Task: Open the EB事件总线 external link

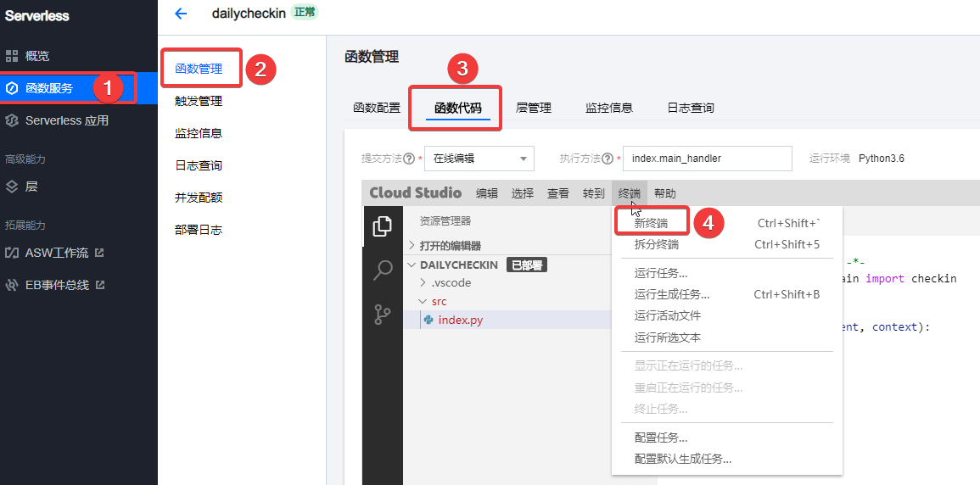Action: pos(55,285)
